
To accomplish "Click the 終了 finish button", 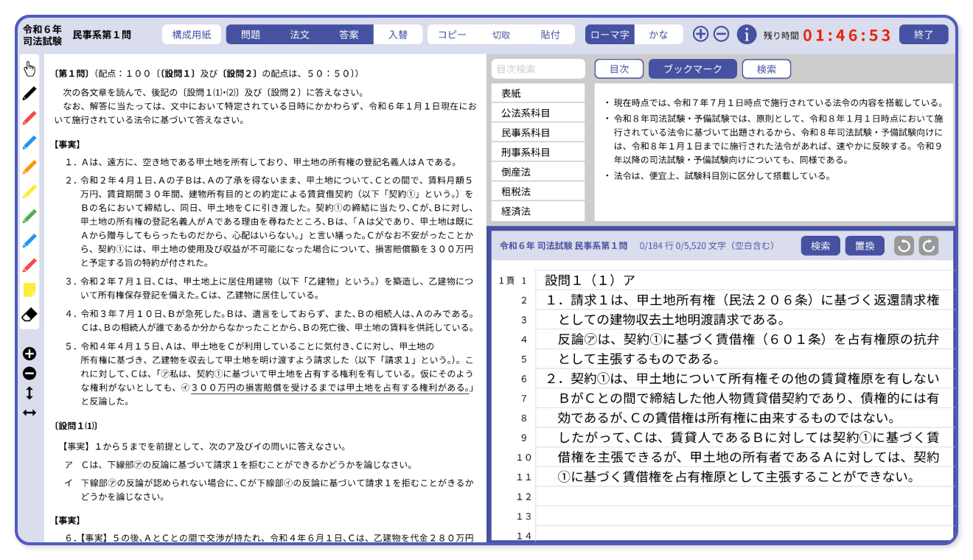I will pos(924,35).
